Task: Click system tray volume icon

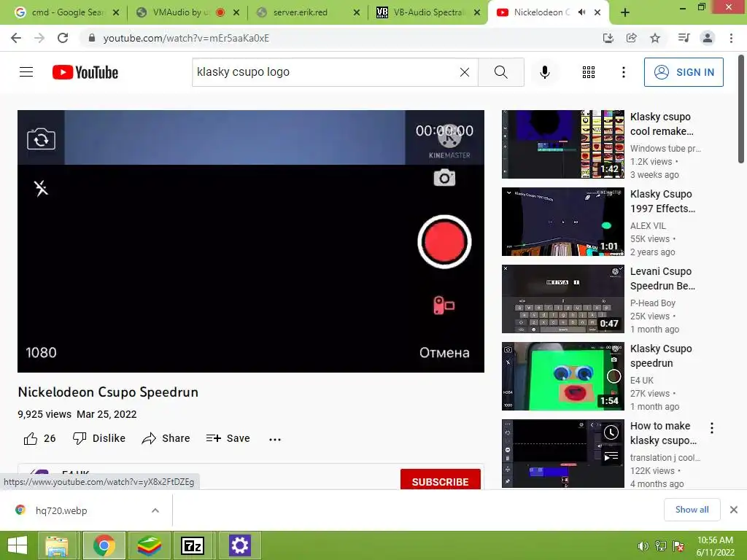Action: pyautogui.click(x=643, y=546)
